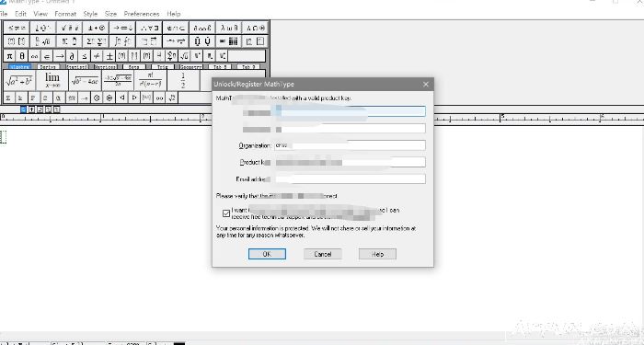644x345 pixels.
Task: Confirm registration with the OK button
Action: point(267,254)
